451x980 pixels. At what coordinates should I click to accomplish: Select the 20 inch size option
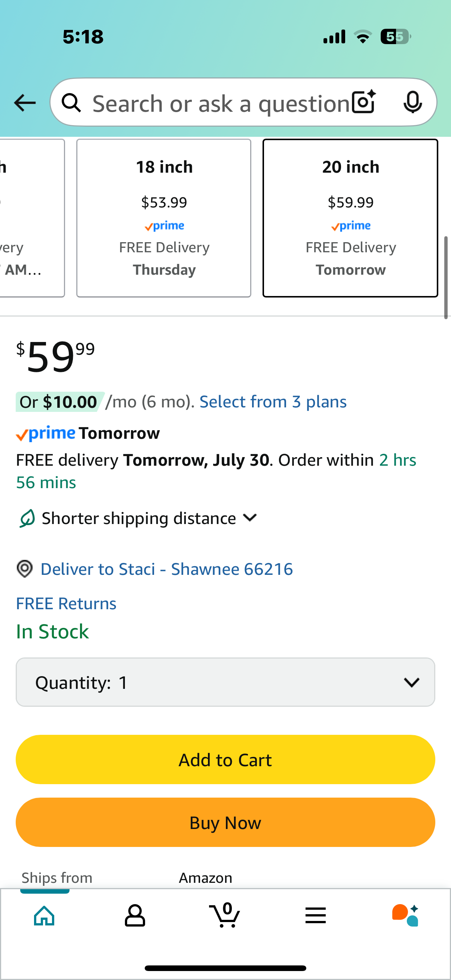pos(350,218)
